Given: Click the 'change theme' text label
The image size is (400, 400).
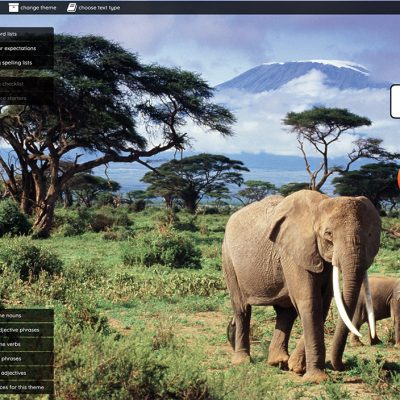Looking at the screenshot, I should 38,8.
